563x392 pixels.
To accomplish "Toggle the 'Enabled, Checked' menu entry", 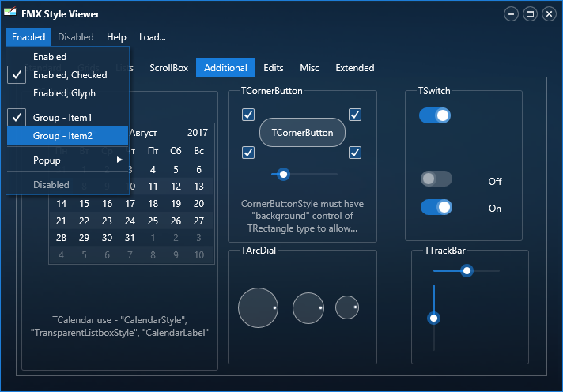I will [x=67, y=74].
